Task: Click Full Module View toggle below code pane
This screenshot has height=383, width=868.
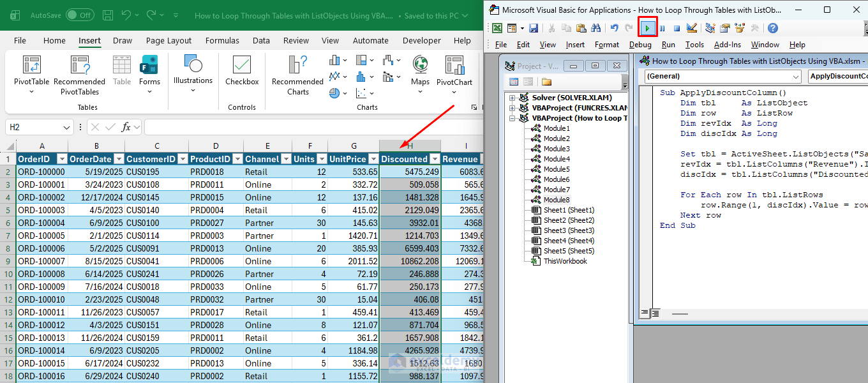Action: click(x=655, y=313)
